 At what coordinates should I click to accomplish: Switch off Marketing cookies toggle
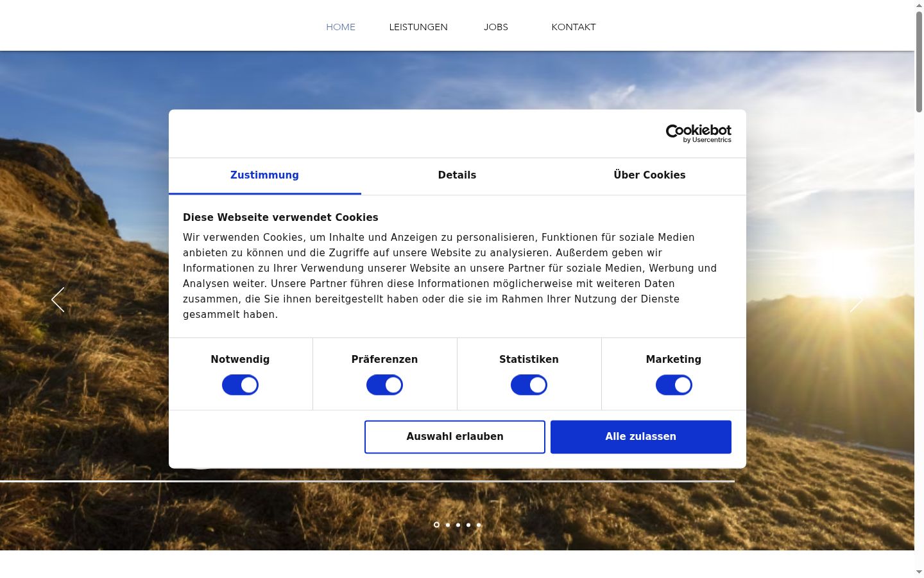click(x=674, y=385)
